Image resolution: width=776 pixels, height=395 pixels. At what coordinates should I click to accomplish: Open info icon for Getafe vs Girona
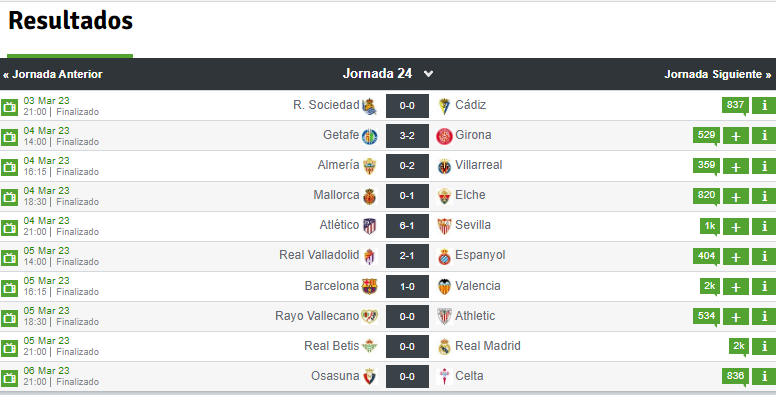click(764, 136)
